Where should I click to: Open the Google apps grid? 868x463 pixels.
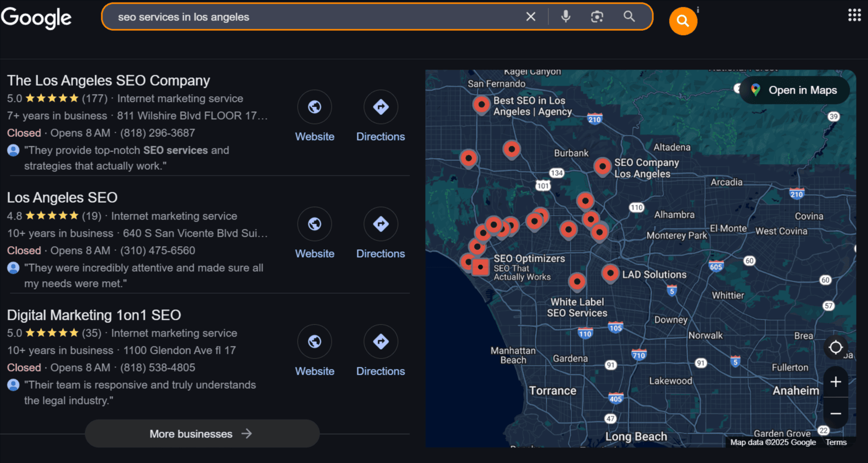coord(854,15)
